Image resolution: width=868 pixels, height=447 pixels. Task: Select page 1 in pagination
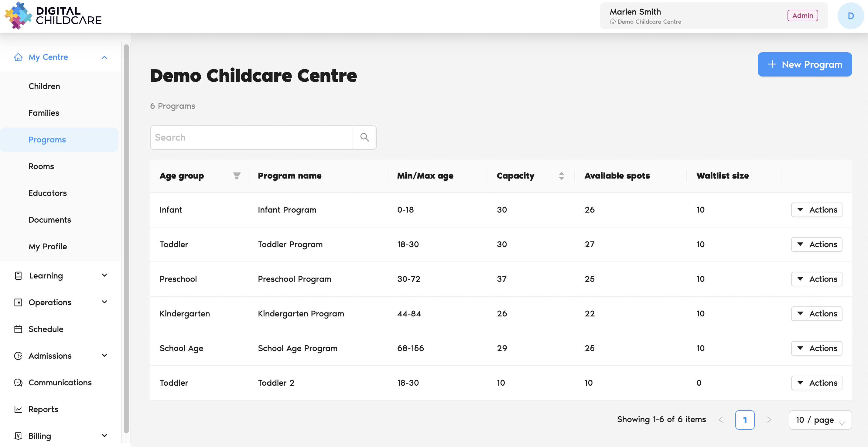744,420
